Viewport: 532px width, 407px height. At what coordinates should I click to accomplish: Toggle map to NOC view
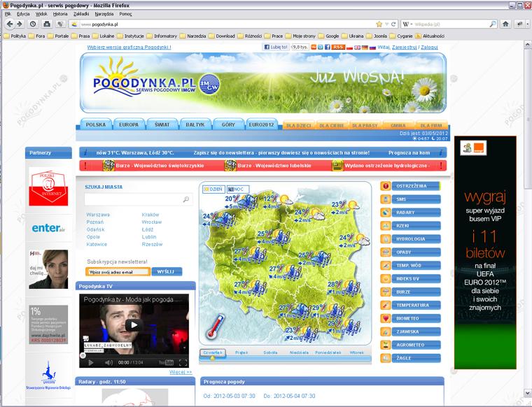[x=237, y=189]
